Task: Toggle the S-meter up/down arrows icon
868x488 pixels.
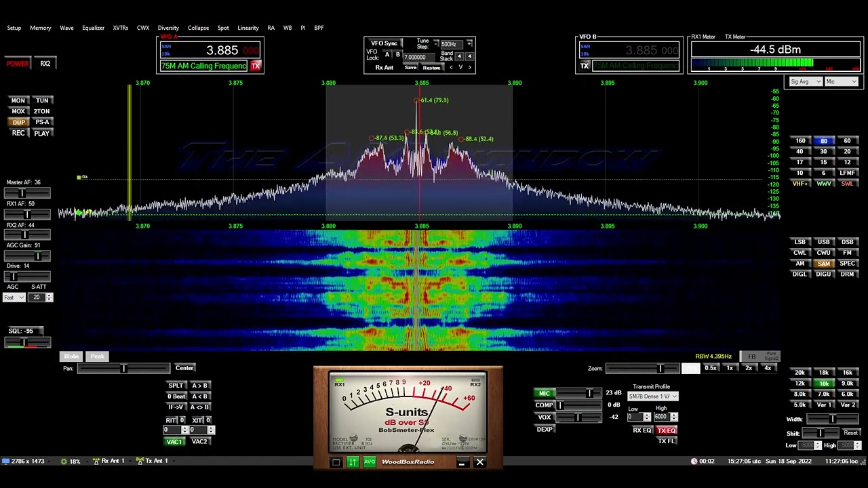Action: [353, 462]
